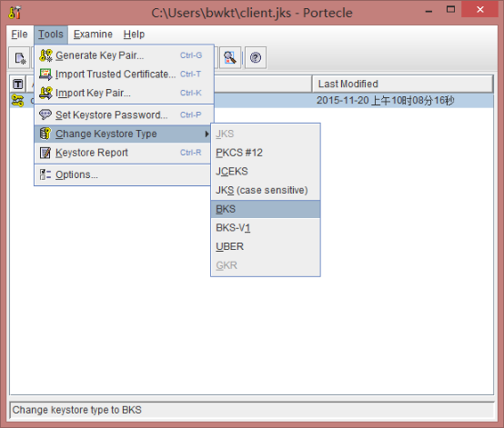The image size is (504, 428).
Task: Select JCEKS keystore type
Action: click(266, 172)
